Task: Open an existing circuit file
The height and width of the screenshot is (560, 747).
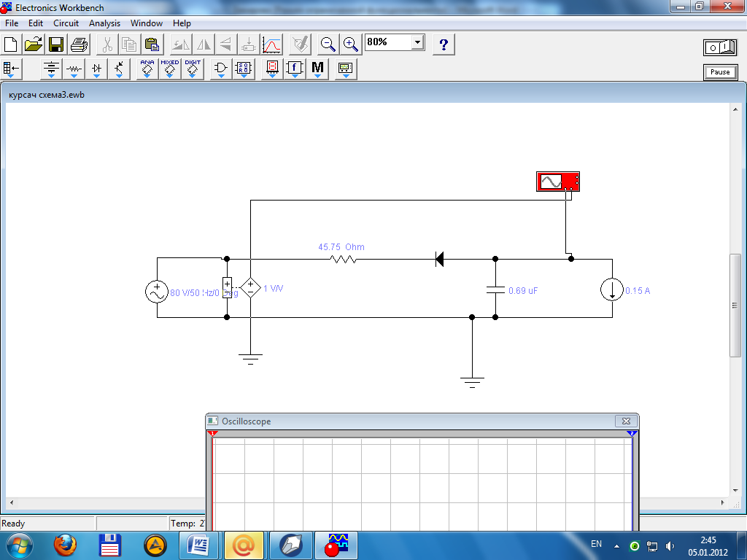Action: [34, 44]
